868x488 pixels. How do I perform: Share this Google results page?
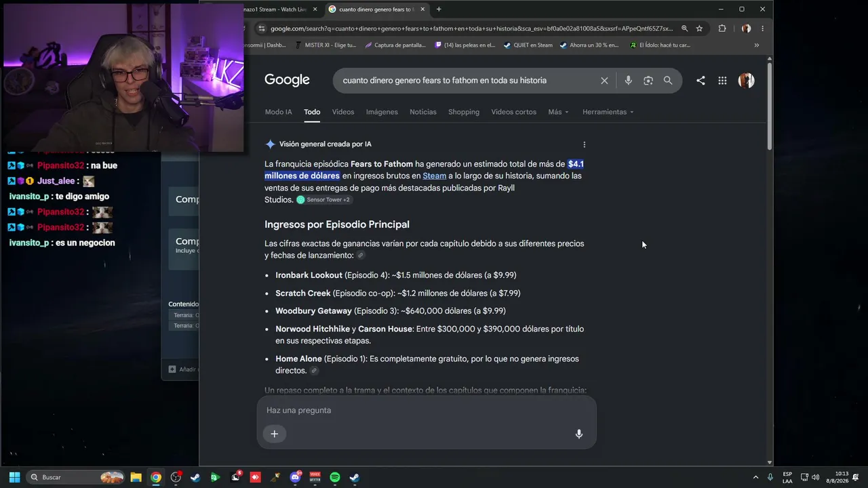pyautogui.click(x=701, y=81)
